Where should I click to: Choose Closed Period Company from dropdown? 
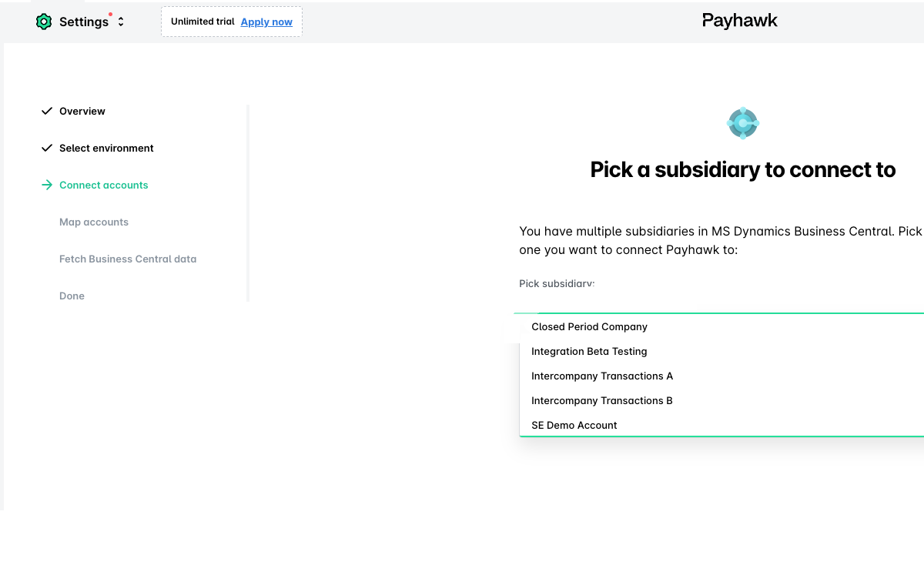tap(722, 326)
